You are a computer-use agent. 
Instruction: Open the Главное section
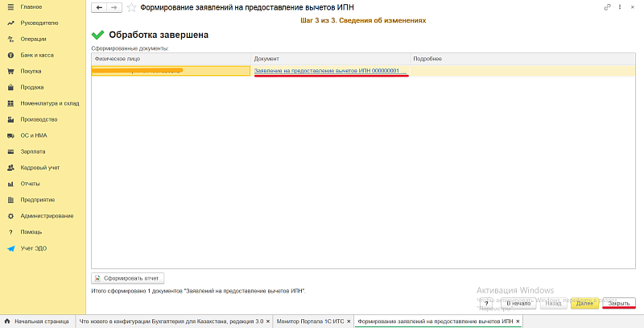(x=31, y=6)
